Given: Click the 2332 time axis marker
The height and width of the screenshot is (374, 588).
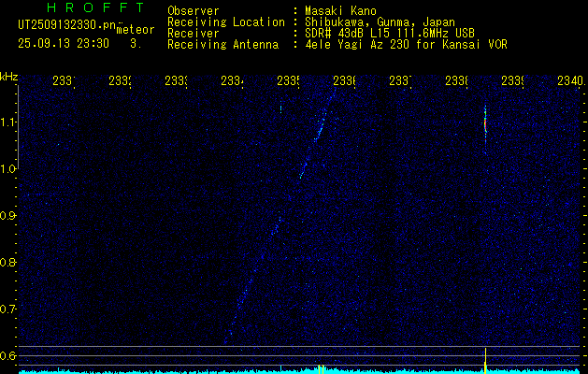Looking at the screenshot, I should click(120, 81).
